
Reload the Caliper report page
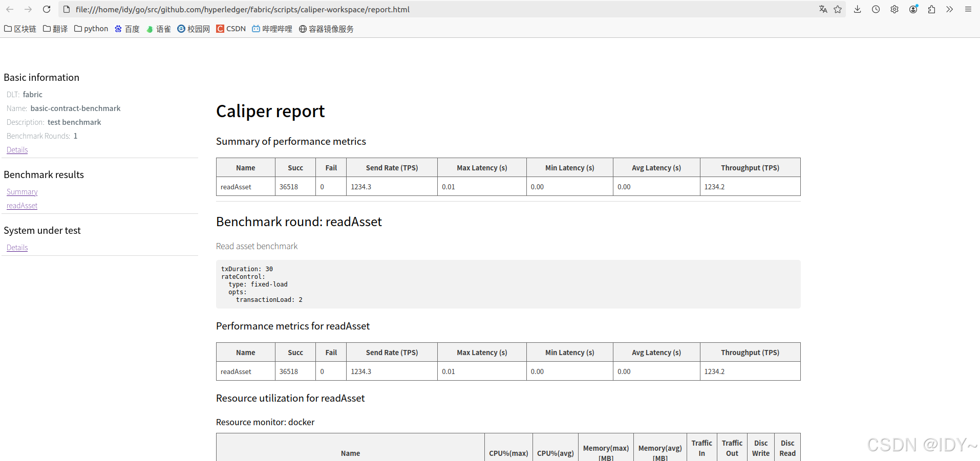pos(47,9)
